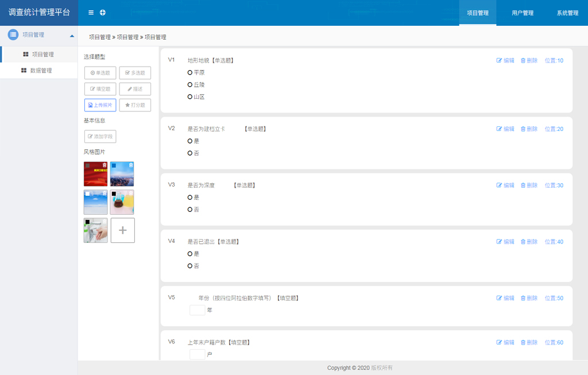Select the 平原 radio option in V1

click(190, 73)
